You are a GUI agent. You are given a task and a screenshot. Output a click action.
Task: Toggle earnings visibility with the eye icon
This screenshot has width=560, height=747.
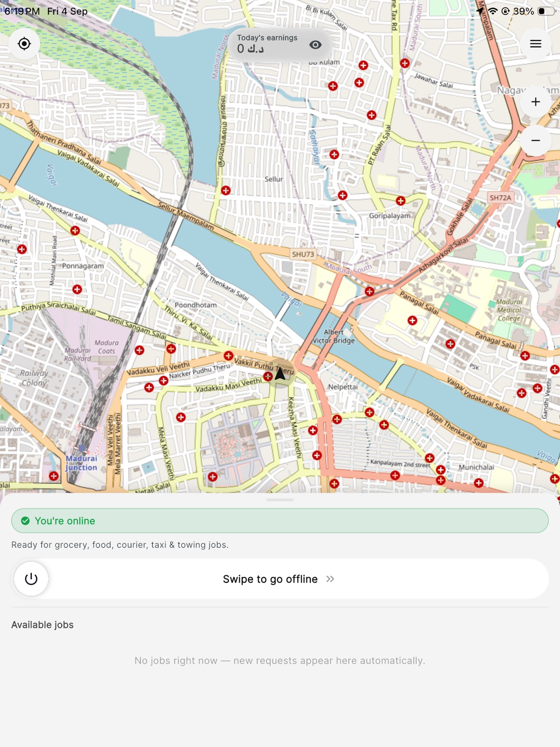316,45
